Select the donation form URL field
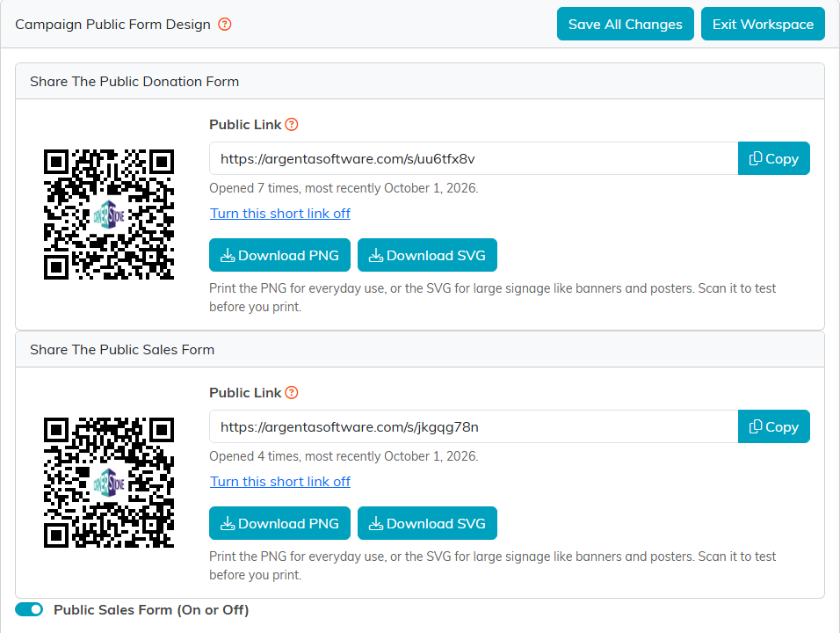Viewport: 840px width, 633px height. [x=474, y=158]
